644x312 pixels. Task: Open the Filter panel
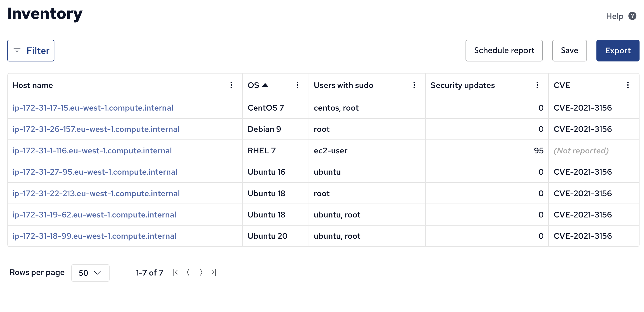point(31,50)
